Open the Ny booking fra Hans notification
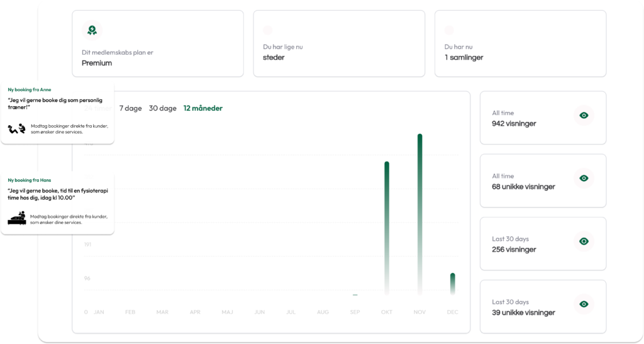Viewport: 644px width, 344px height. [x=57, y=202]
